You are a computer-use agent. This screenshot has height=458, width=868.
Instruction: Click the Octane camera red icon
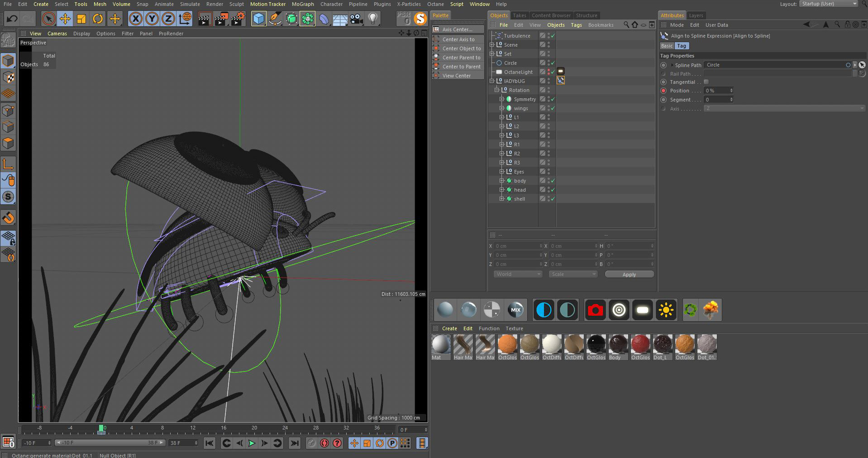(595, 310)
